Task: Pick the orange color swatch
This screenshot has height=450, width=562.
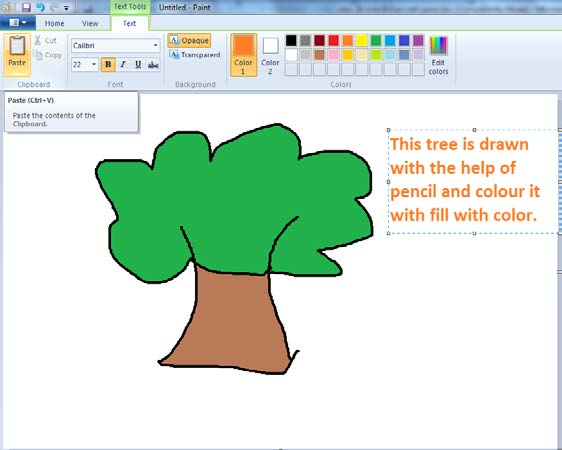Action: (x=348, y=40)
